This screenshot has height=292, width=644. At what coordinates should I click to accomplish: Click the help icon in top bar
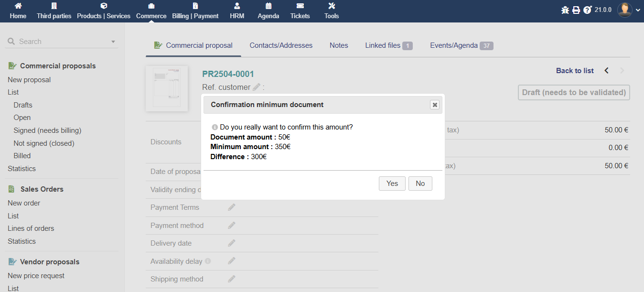click(x=588, y=10)
